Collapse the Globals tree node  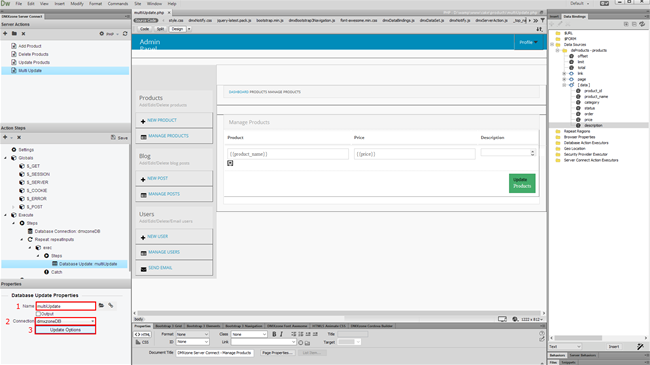5,158
